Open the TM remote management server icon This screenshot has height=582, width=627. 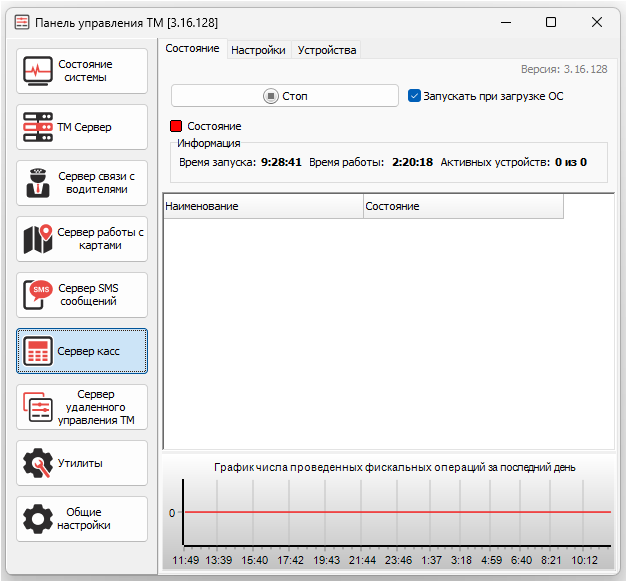pos(38,407)
